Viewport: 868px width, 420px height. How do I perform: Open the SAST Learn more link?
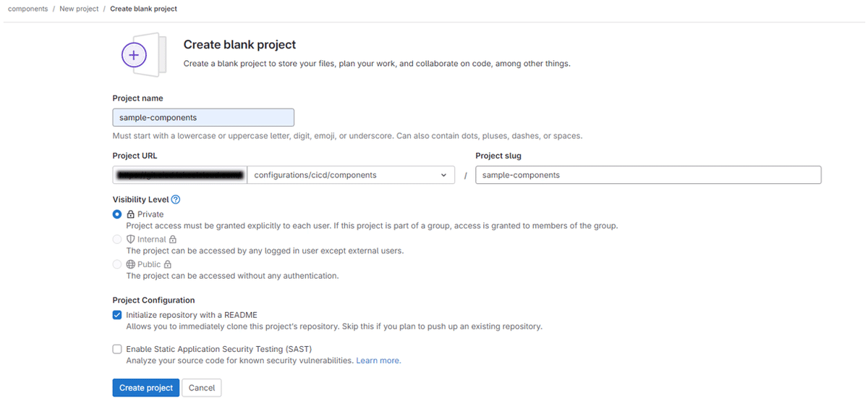(378, 361)
